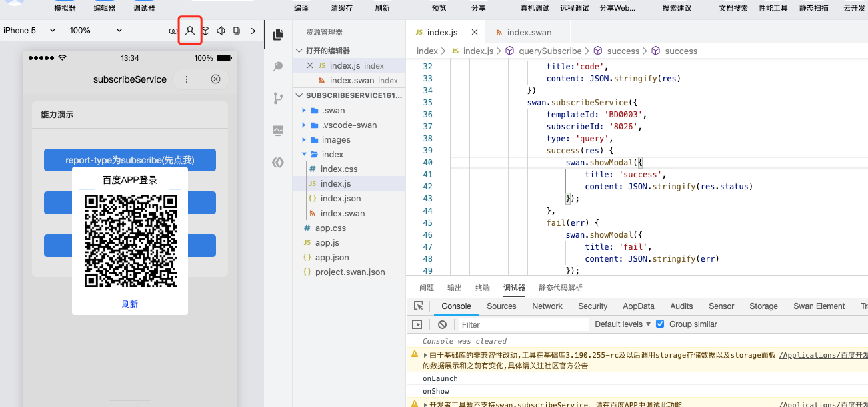Image resolution: width=868 pixels, height=407 pixels.
Task: Open the 输出 panel tab
Action: coord(455,288)
